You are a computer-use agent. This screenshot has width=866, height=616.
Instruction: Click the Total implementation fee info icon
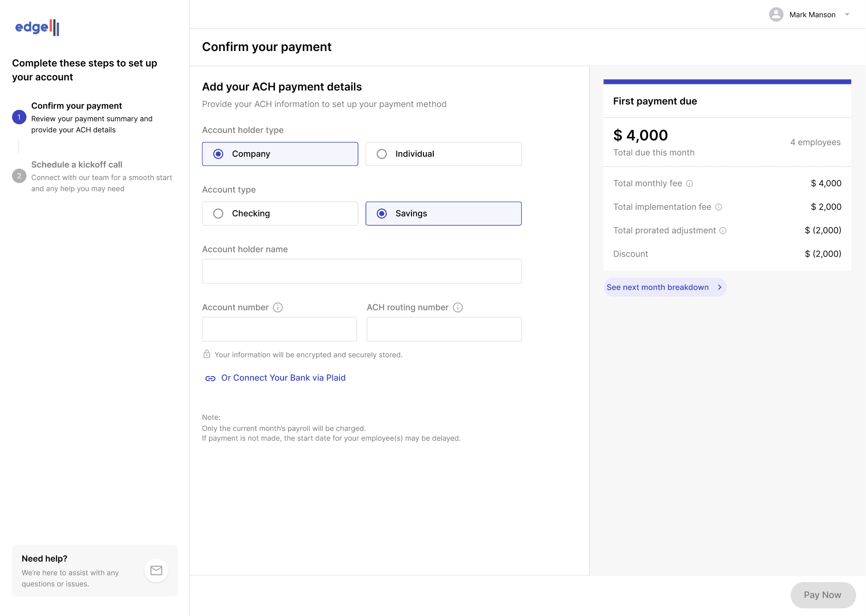pos(718,207)
